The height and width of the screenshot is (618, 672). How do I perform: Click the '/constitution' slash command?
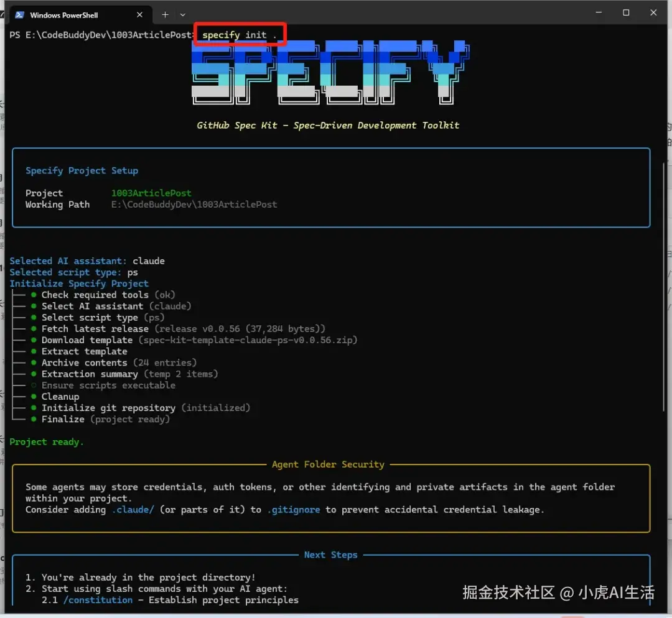click(98, 600)
